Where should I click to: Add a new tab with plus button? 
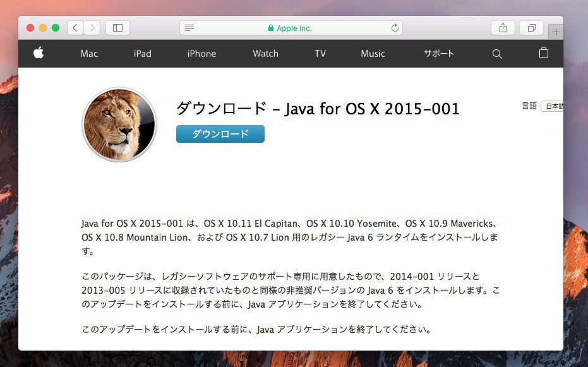tap(556, 32)
